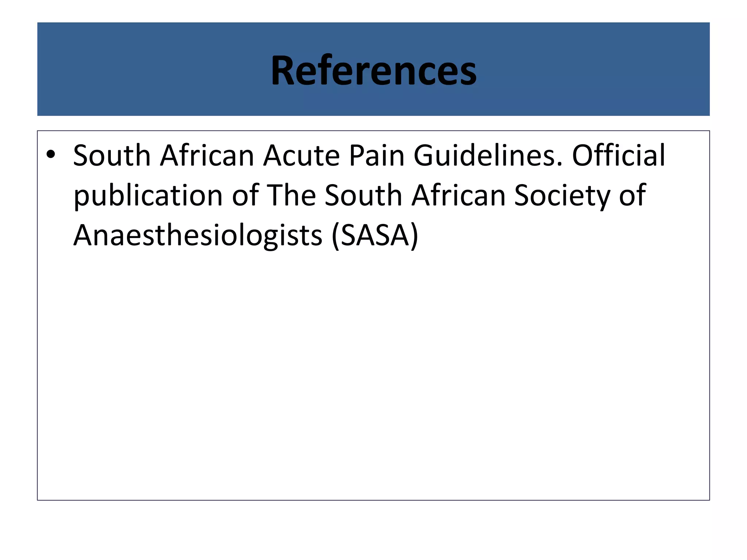Click the blue title banner left of References
Screen dimensions: 747x560
point(153,69)
